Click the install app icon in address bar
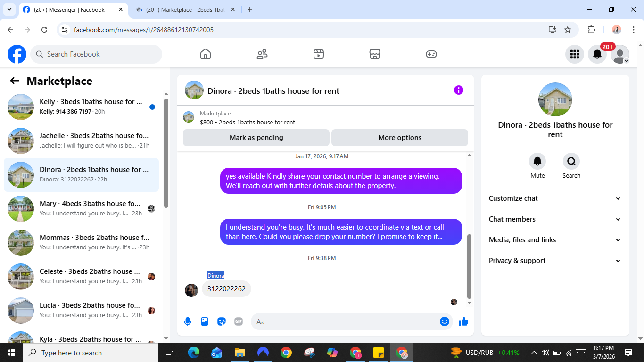This screenshot has width=644, height=362. pos(553,30)
